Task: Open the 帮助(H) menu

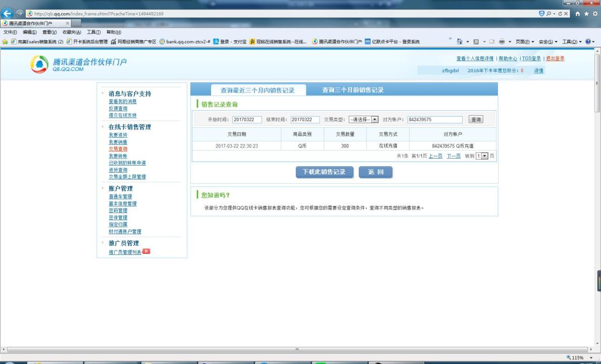Action: pos(114,32)
